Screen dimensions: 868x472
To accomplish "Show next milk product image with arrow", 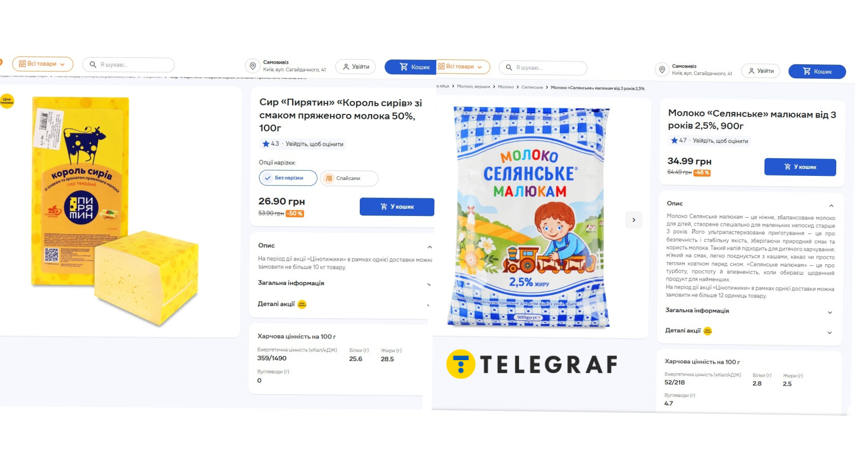I will 634,220.
